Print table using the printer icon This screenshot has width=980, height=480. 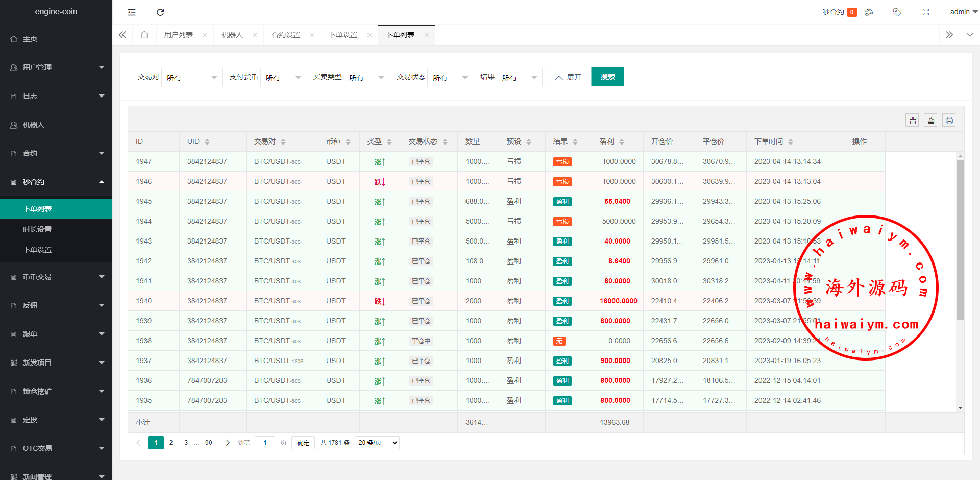click(949, 121)
